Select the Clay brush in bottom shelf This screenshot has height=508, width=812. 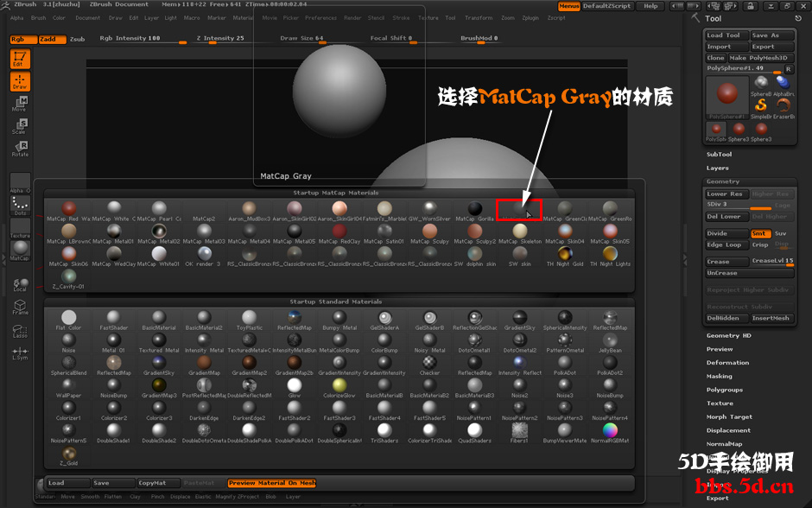135,497
